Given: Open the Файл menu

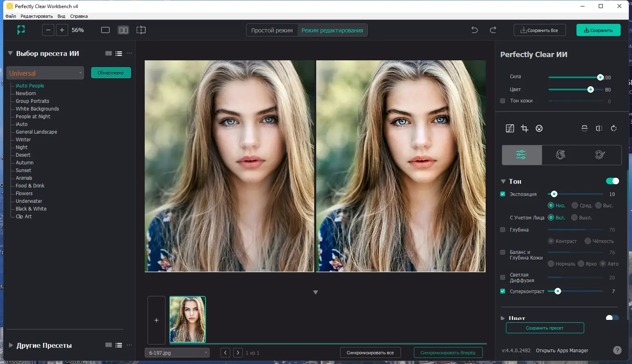Looking at the screenshot, I should [x=11, y=16].
